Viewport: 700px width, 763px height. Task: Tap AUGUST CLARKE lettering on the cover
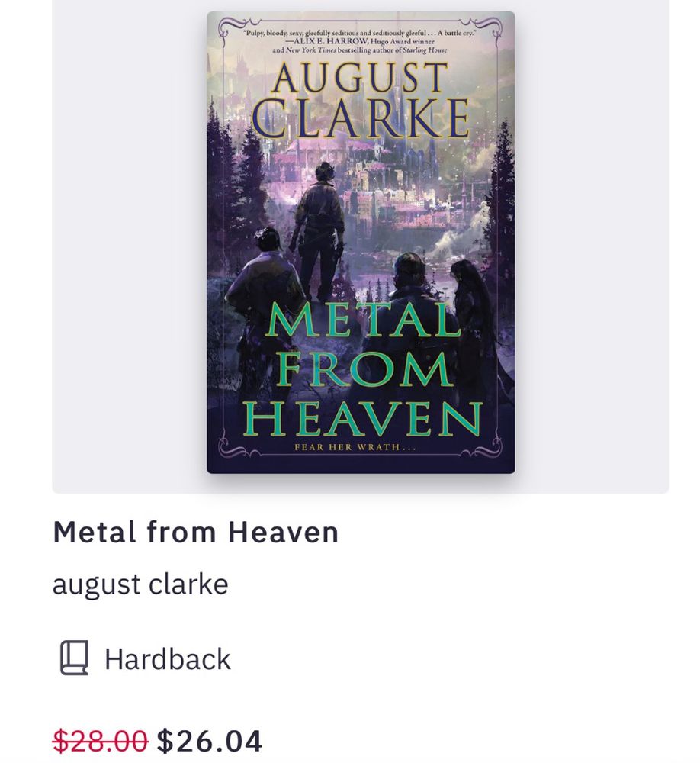click(x=361, y=100)
